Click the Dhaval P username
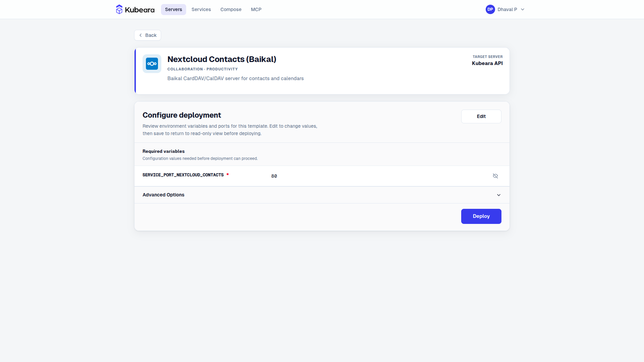Image resolution: width=644 pixels, height=362 pixels. pyautogui.click(x=507, y=9)
